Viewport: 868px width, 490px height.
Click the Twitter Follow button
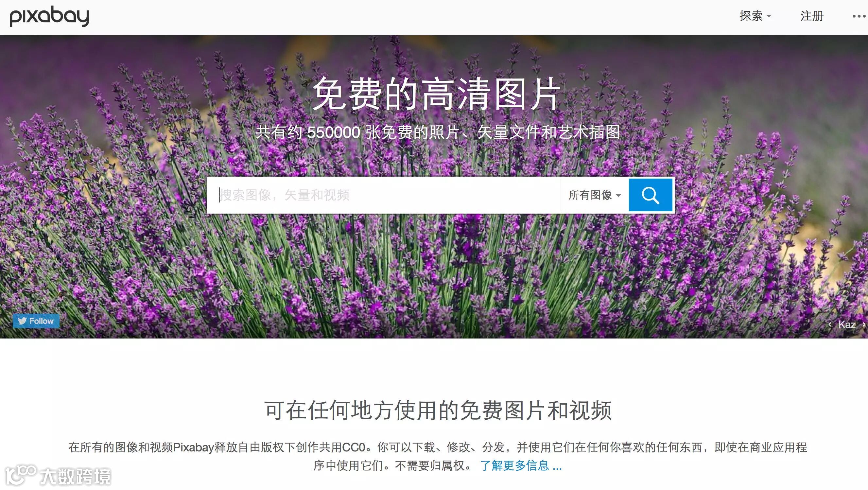[36, 321]
